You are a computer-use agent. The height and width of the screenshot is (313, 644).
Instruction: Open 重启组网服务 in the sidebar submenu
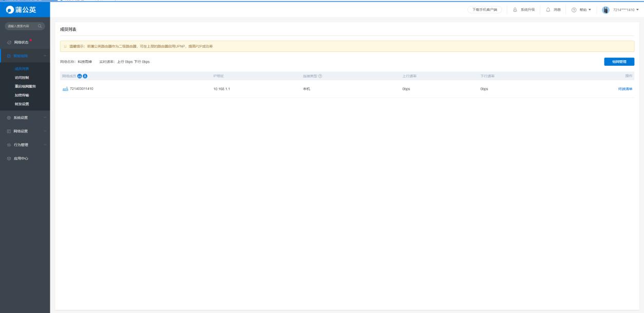click(25, 86)
